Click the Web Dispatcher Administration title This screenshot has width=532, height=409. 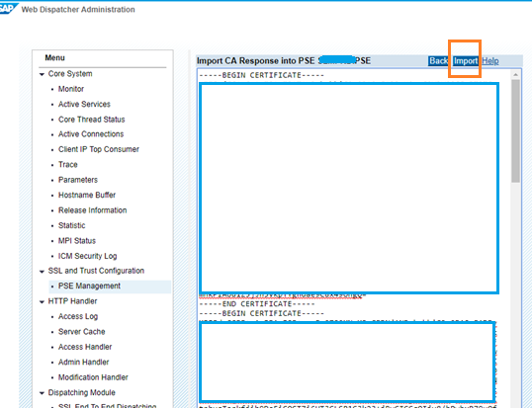[78, 10]
